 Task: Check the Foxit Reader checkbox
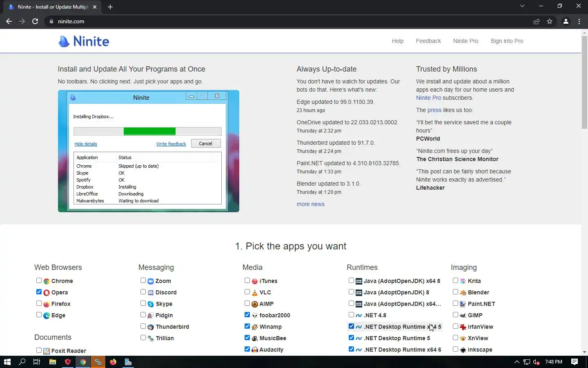(39, 350)
